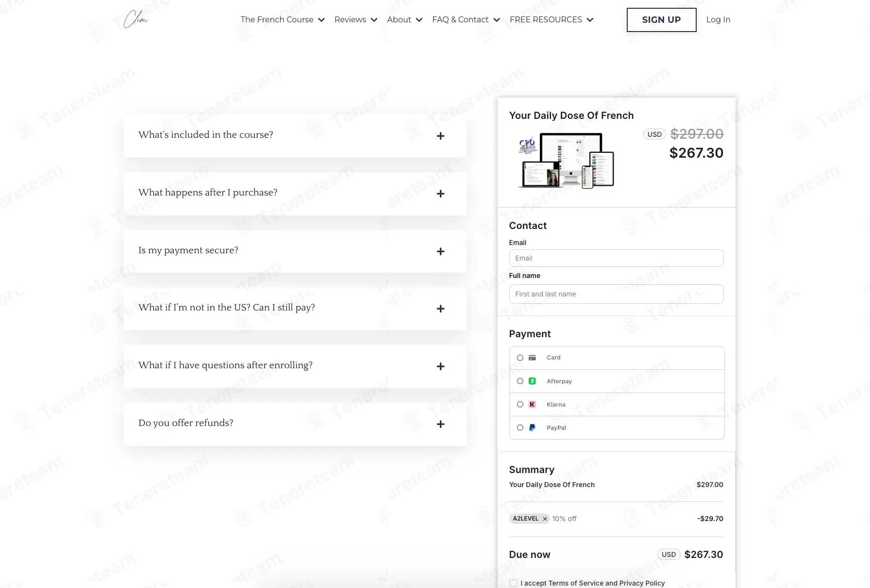
Task: Expand "questions after enrolling" plus icon
Action: click(440, 366)
